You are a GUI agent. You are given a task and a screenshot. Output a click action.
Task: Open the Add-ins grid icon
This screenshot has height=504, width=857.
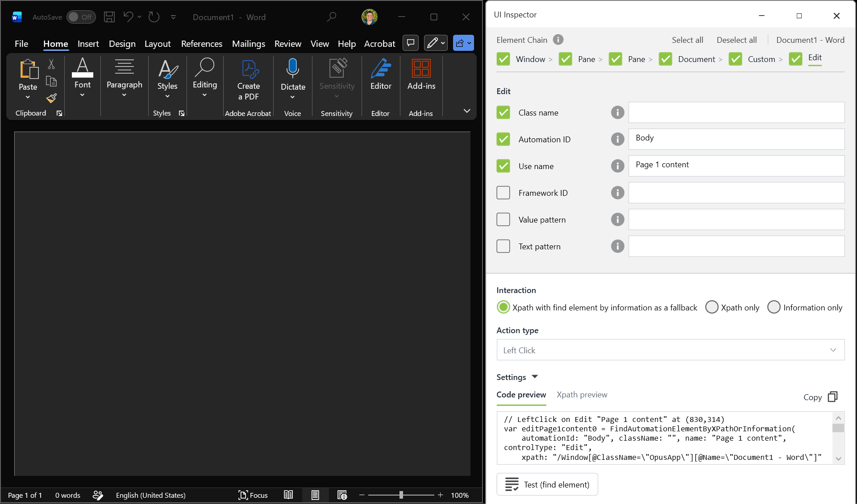(x=421, y=68)
